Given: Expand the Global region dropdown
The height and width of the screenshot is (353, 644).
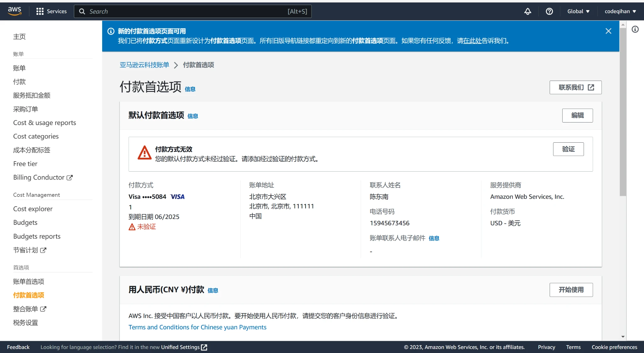Looking at the screenshot, I should point(578,11).
